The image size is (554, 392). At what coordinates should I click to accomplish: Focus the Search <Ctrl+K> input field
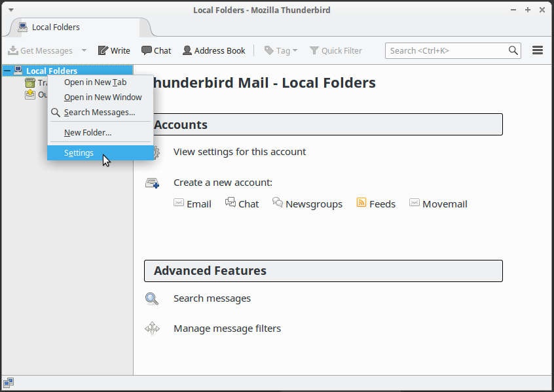pos(445,50)
